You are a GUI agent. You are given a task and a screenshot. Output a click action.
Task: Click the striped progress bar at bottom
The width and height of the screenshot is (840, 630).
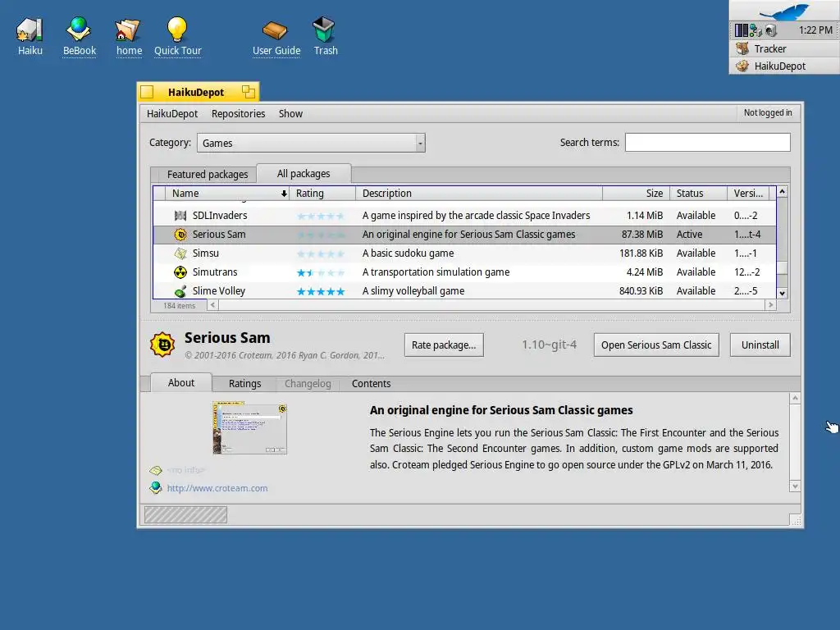(185, 515)
